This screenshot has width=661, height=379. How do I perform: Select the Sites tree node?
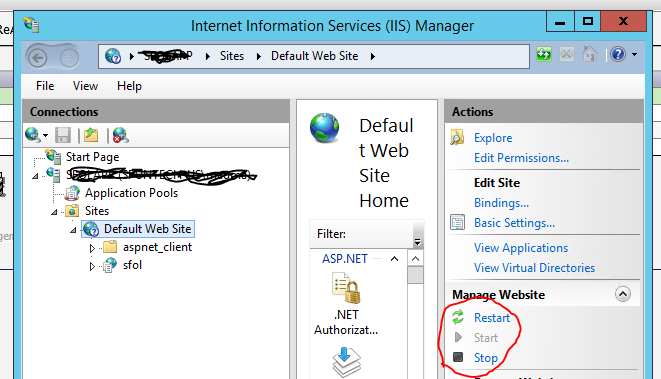tap(97, 211)
